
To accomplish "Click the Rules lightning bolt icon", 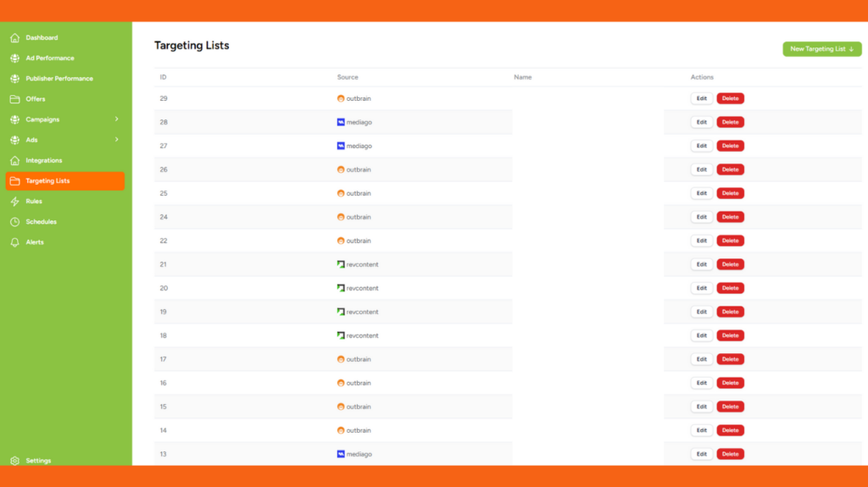I will click(x=14, y=202).
